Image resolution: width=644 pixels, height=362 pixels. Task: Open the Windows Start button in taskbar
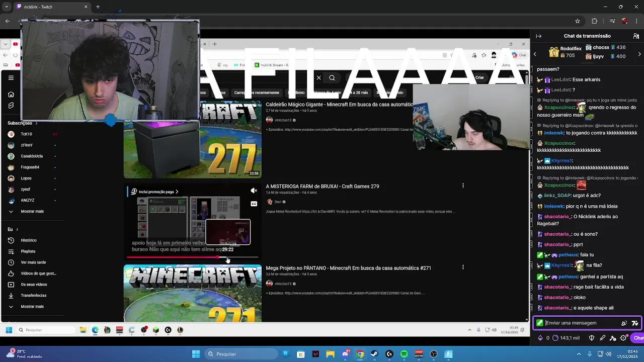(196, 354)
